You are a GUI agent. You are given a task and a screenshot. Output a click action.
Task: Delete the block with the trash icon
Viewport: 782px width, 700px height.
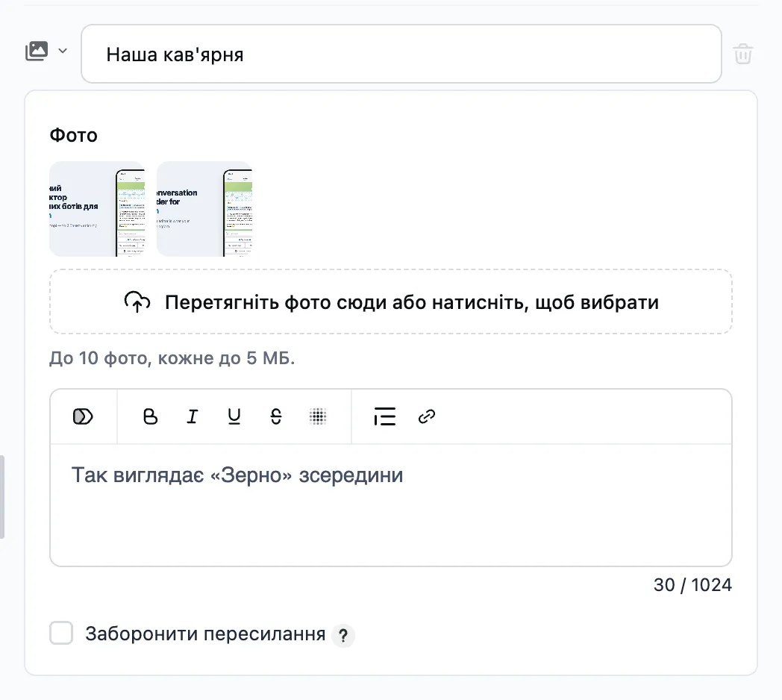click(x=742, y=54)
